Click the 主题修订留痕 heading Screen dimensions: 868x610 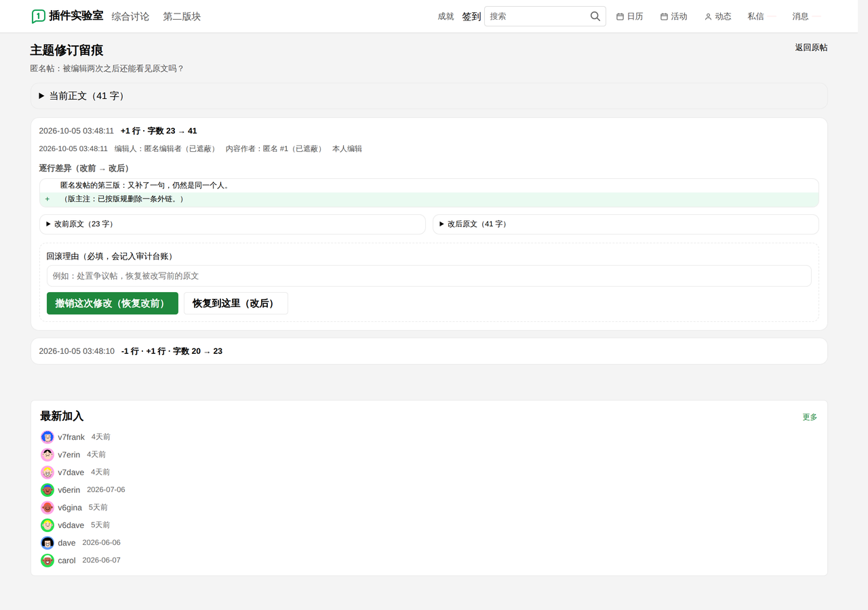click(66, 50)
